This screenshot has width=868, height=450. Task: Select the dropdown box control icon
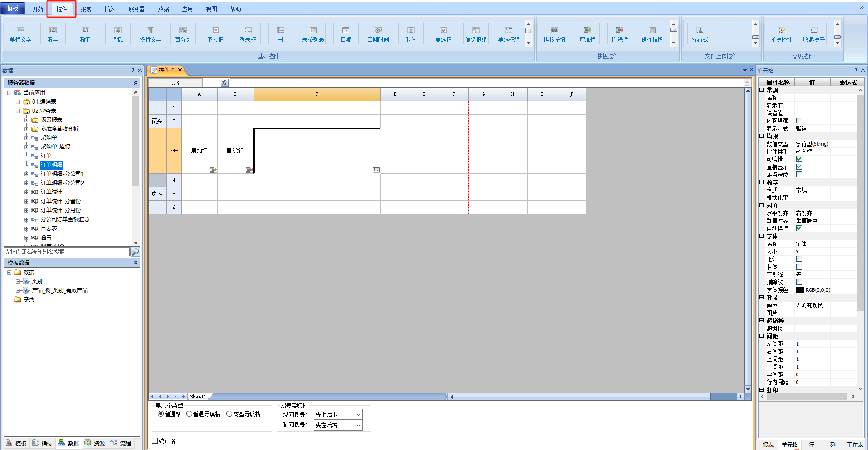click(216, 33)
